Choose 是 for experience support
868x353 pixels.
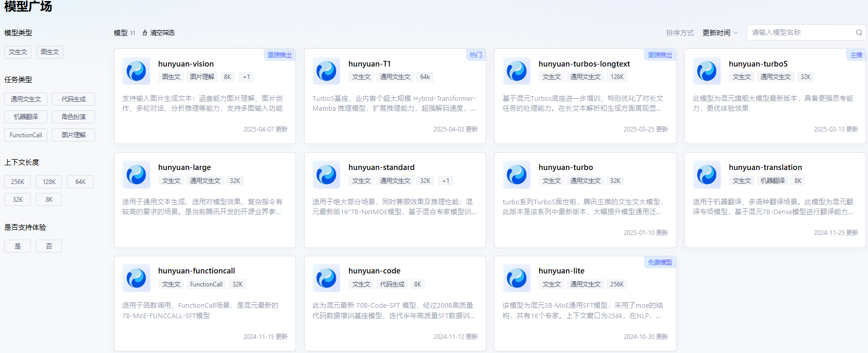[x=18, y=246]
